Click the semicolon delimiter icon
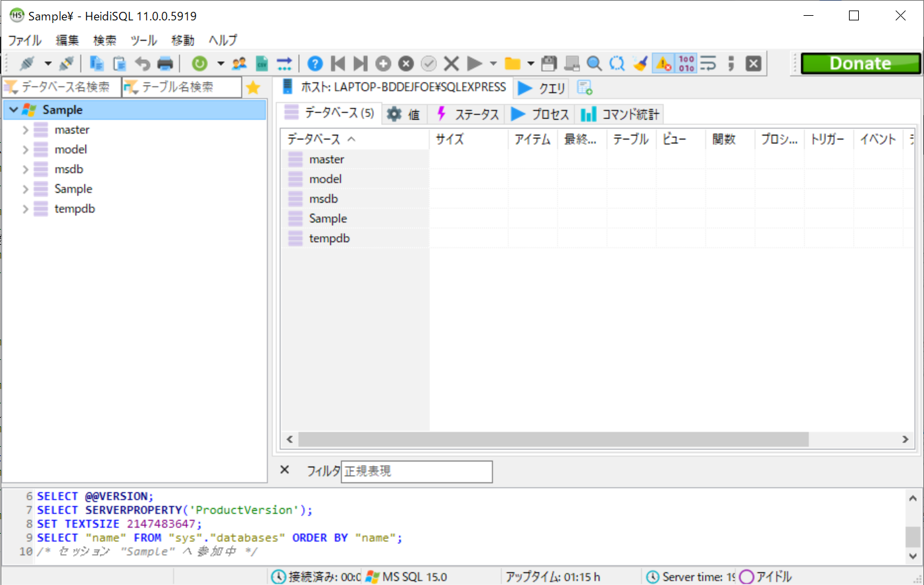This screenshot has width=924, height=585. [731, 63]
